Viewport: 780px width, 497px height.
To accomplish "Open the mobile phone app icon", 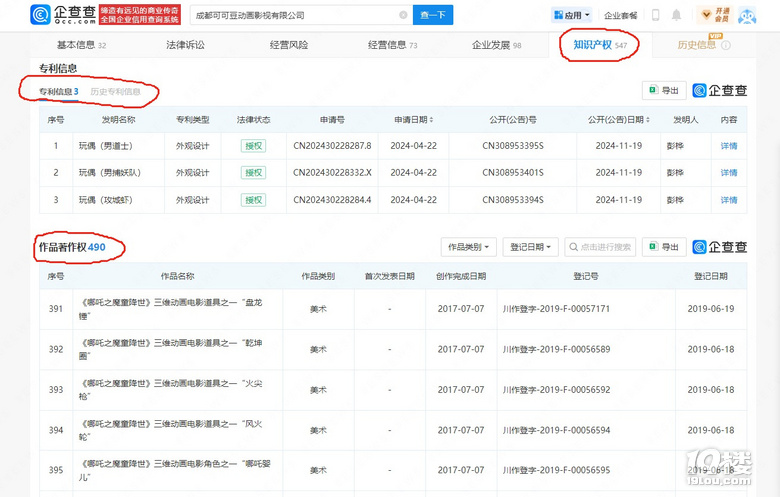I will pos(656,15).
